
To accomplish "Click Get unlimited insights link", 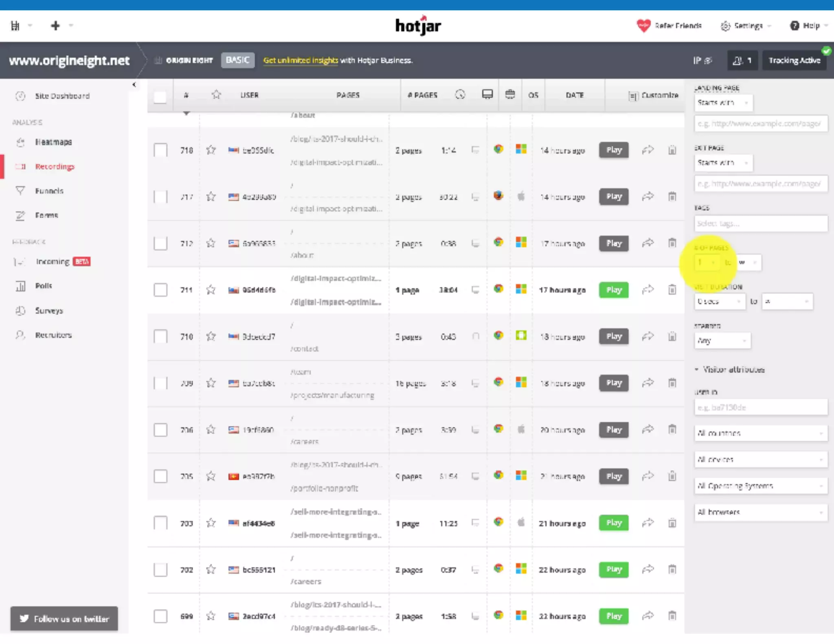I will click(x=300, y=60).
